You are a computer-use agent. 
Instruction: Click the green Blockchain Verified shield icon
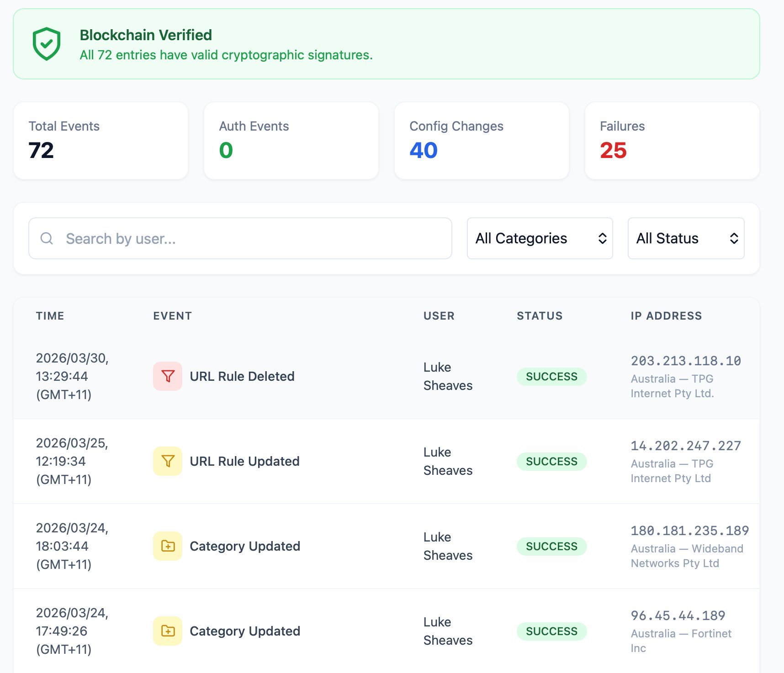click(x=47, y=44)
